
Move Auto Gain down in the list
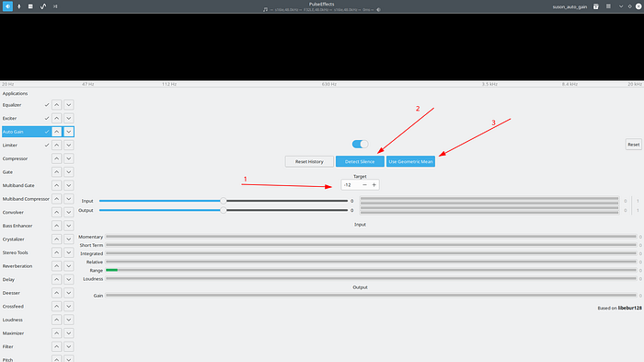[x=69, y=132]
